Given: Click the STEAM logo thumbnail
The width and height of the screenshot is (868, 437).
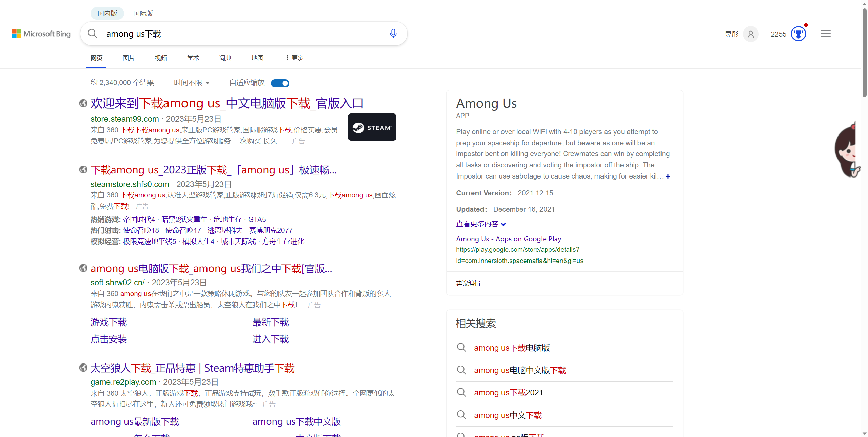Looking at the screenshot, I should coord(372,127).
